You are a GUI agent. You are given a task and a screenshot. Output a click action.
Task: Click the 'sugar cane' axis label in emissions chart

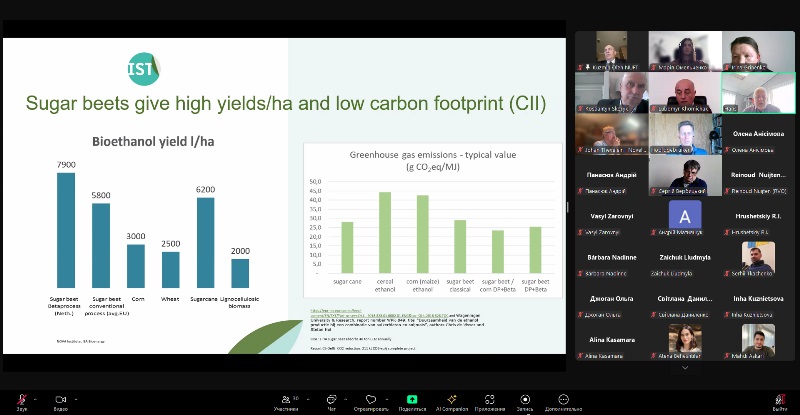(347, 282)
